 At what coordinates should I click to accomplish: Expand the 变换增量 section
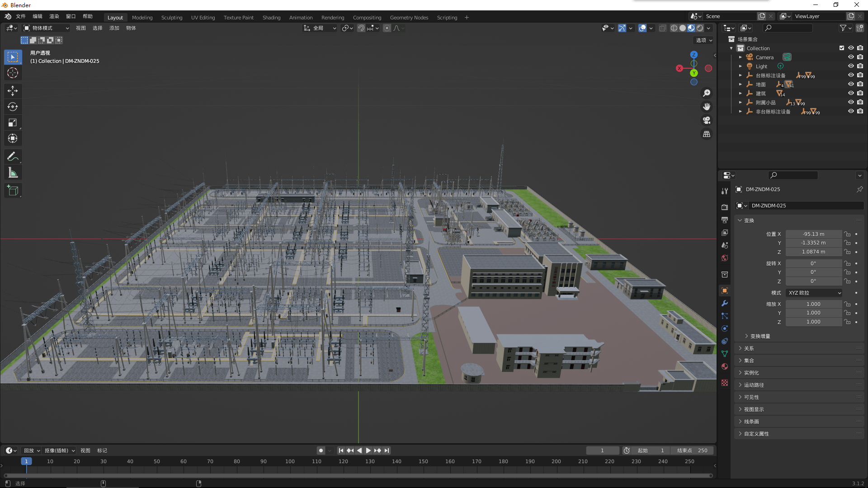pos(759,336)
